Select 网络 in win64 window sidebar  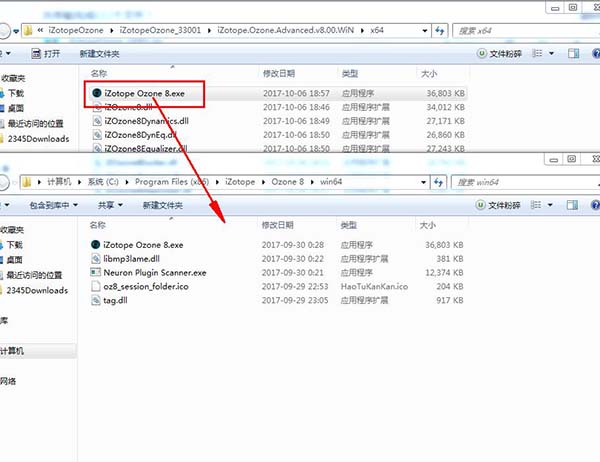[8, 381]
